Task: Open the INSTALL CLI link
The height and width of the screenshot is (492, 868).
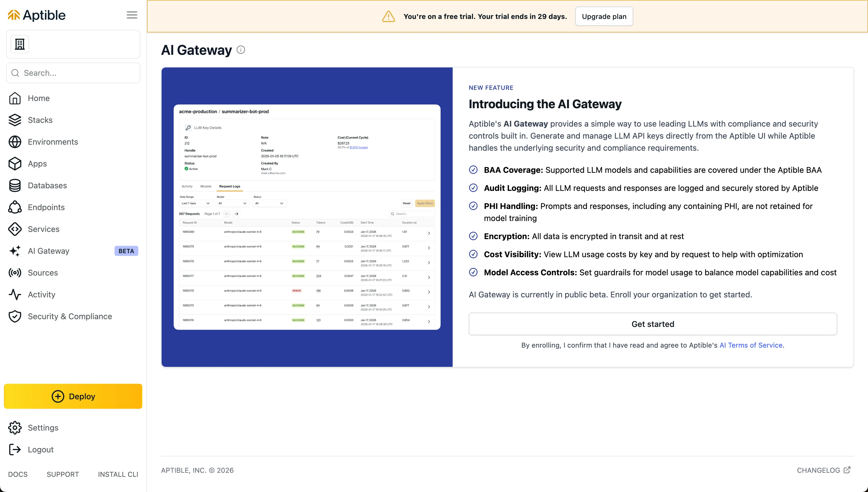Action: [x=118, y=474]
